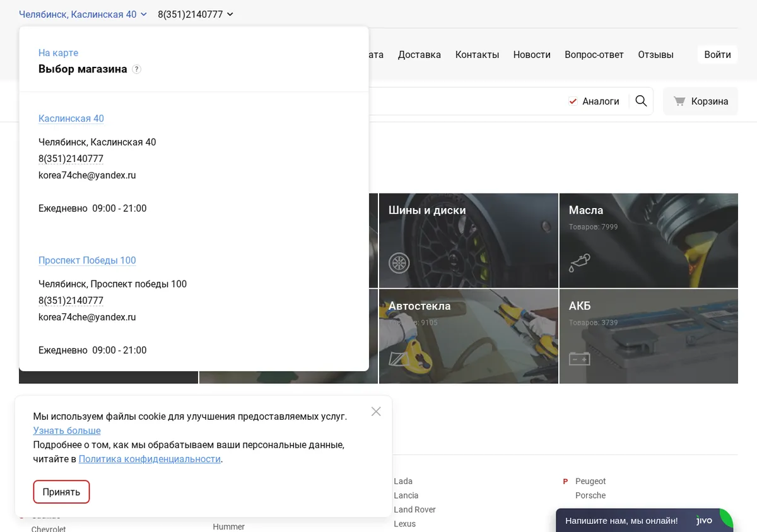Open the На карте map link

(58, 53)
